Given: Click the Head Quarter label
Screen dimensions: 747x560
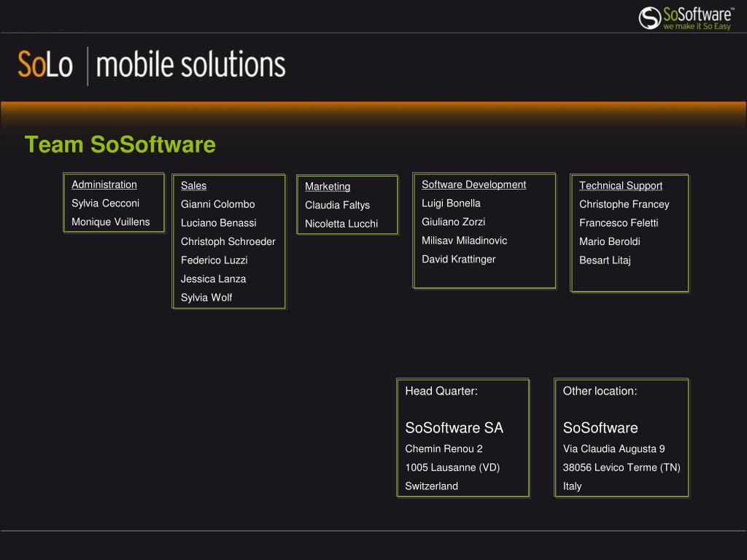Looking at the screenshot, I should 441,391.
